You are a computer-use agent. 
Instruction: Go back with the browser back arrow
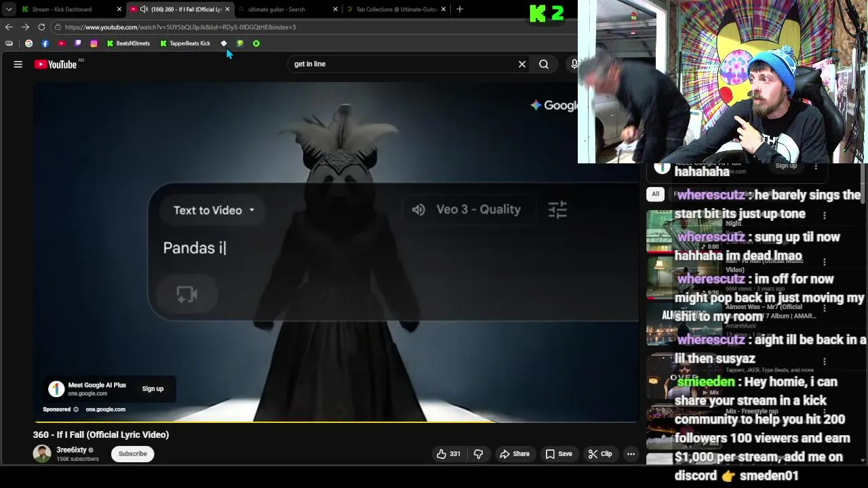(9, 27)
